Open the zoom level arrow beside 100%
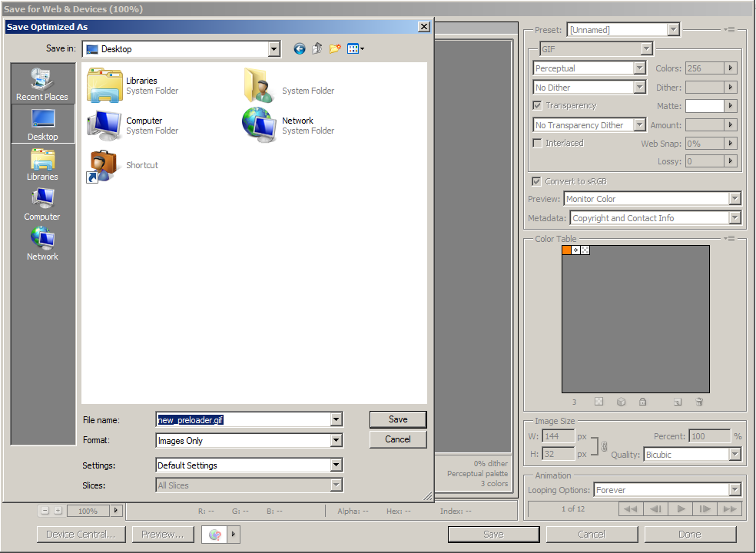This screenshot has width=756, height=553. coord(116,510)
